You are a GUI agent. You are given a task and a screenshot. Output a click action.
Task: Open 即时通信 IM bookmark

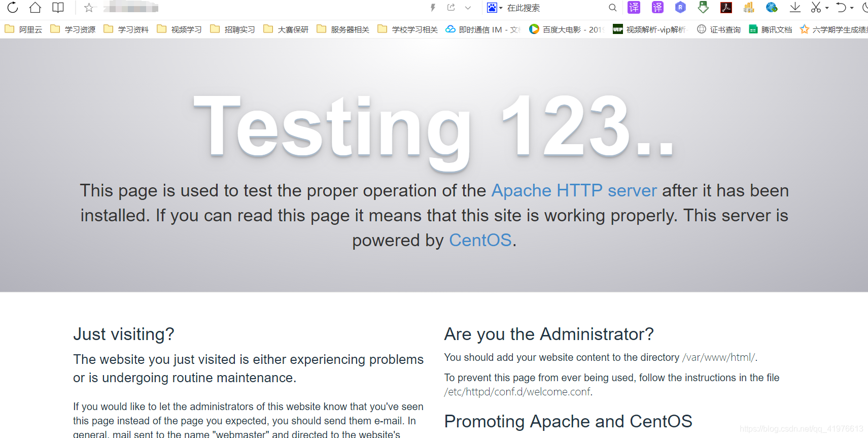[x=483, y=29]
